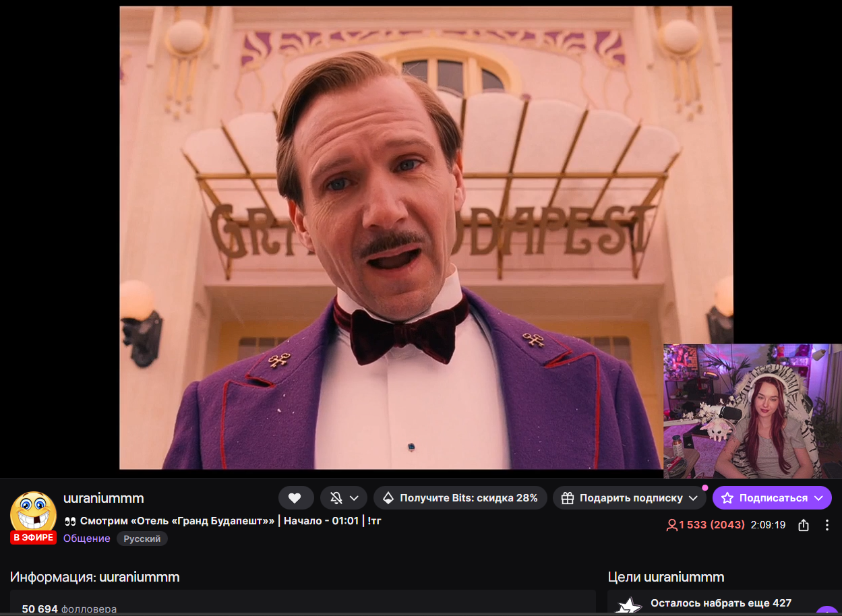Click the viewer count 1 533 (2043)

point(705,525)
